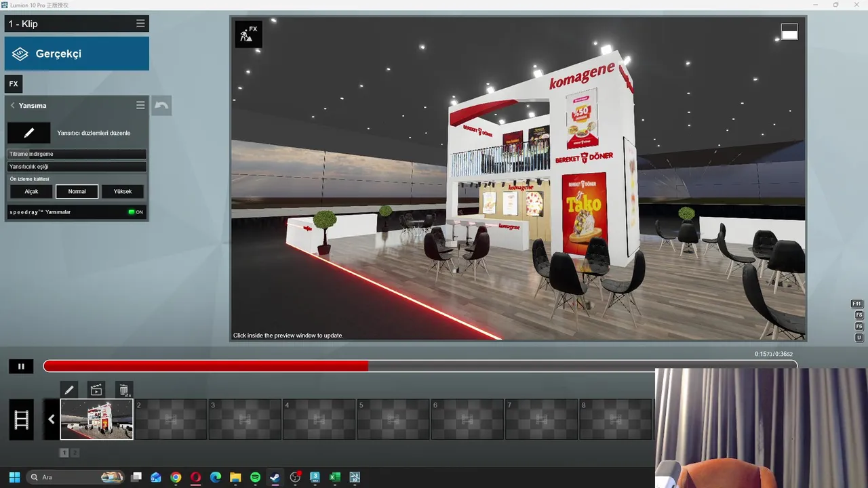Select empty clip slot 2
Image resolution: width=868 pixels, height=488 pixels.
(x=171, y=420)
